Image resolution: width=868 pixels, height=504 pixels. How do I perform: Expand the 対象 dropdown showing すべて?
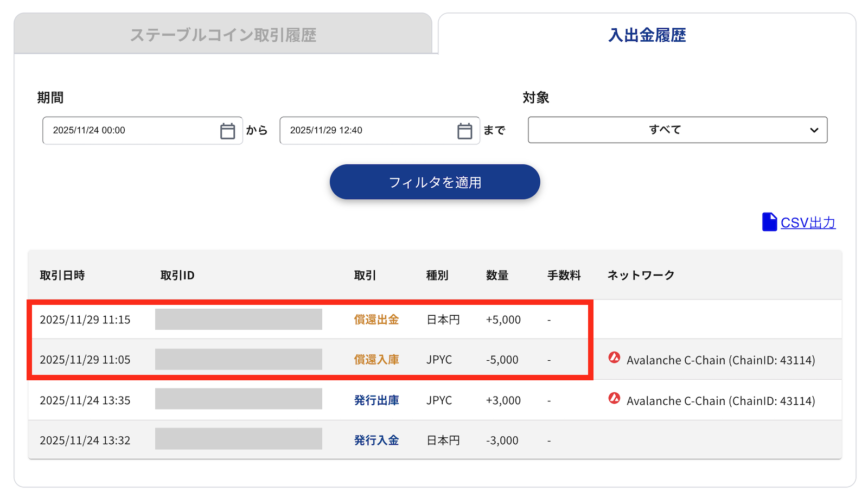665,130
